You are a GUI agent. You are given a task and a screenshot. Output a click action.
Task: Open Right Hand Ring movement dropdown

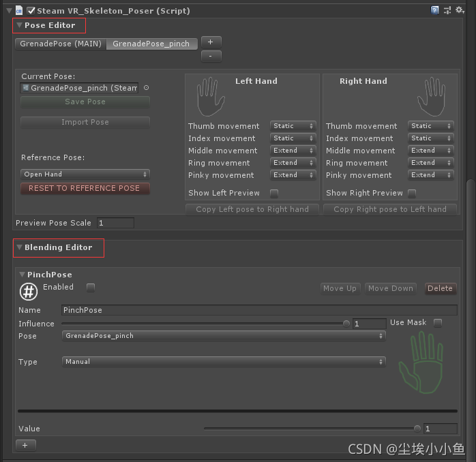431,163
